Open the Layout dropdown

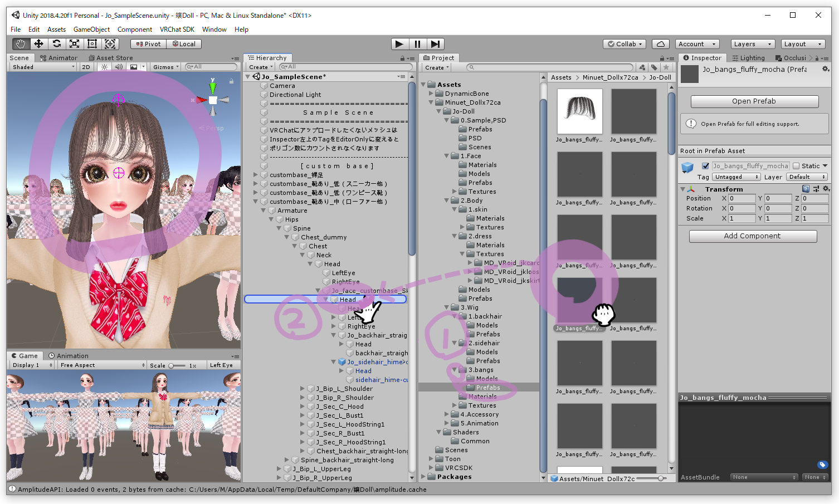click(x=802, y=44)
